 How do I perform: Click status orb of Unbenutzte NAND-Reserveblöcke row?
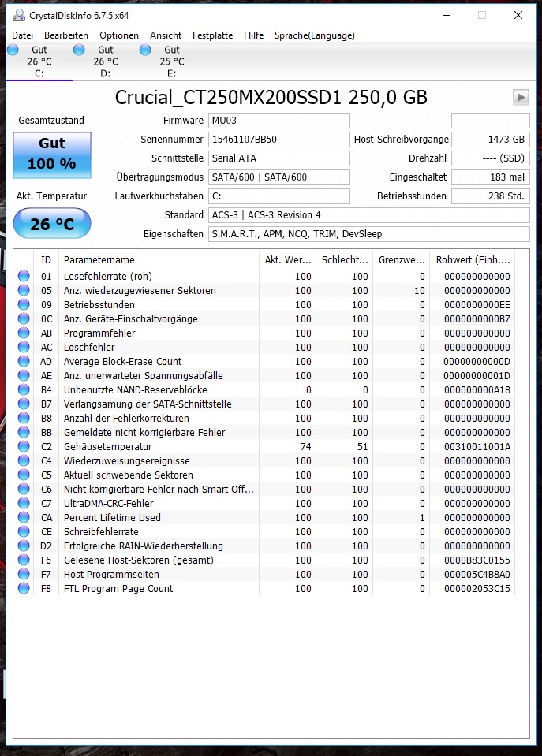[24, 389]
